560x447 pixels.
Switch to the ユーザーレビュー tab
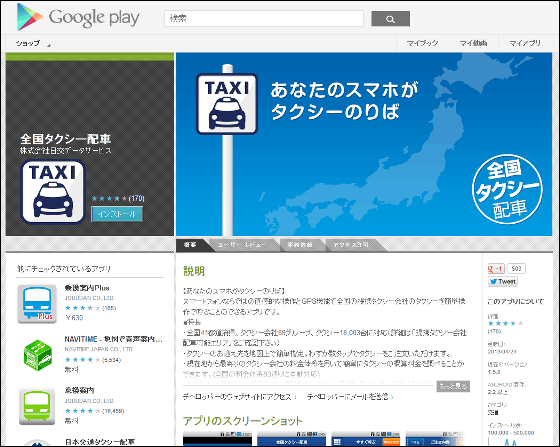pos(242,245)
